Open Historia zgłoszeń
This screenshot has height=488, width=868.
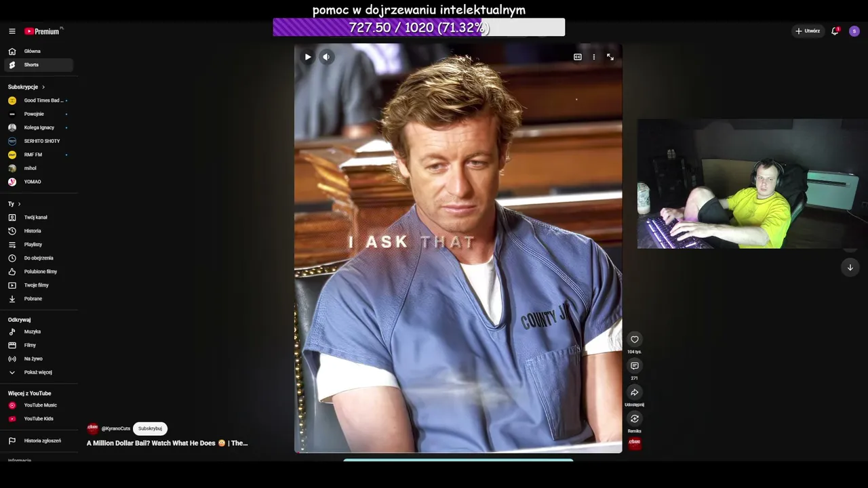(39, 441)
